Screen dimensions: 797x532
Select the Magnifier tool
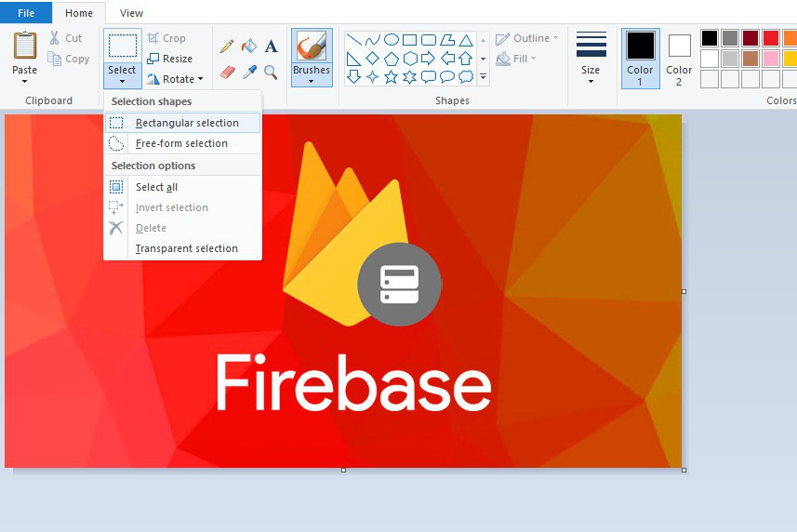point(271,73)
